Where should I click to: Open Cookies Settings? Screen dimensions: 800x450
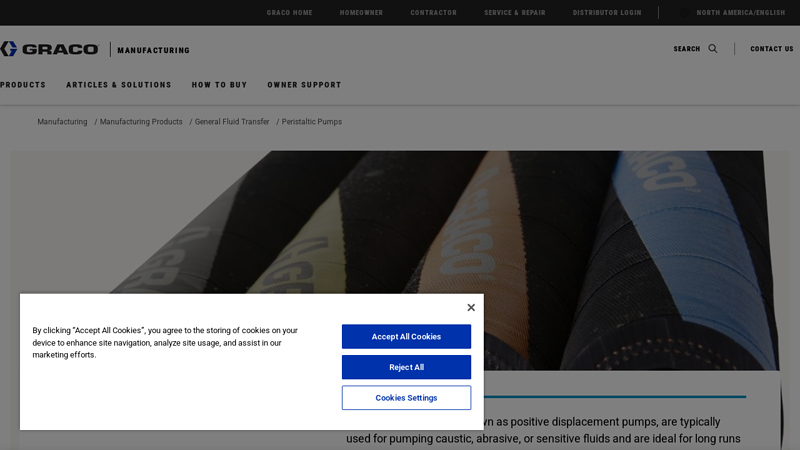point(406,397)
